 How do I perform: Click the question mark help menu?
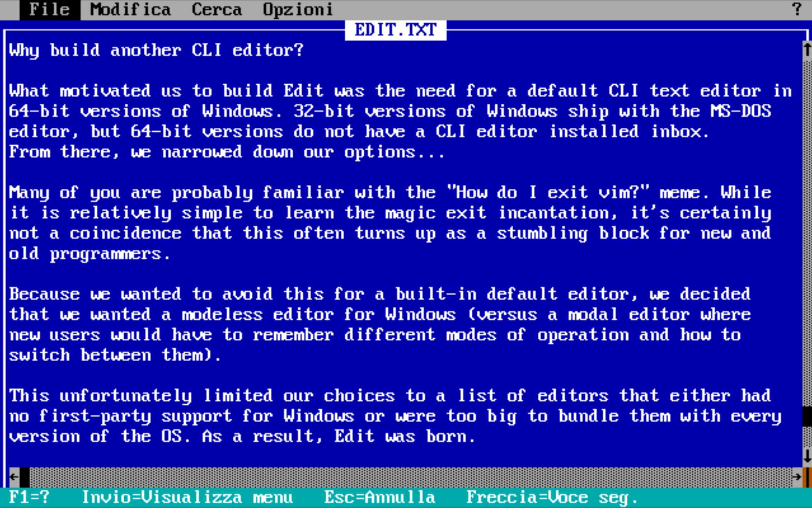coord(796,10)
